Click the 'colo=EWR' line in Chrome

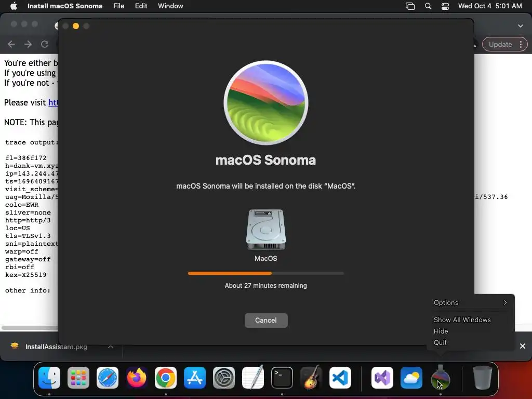[22, 205]
